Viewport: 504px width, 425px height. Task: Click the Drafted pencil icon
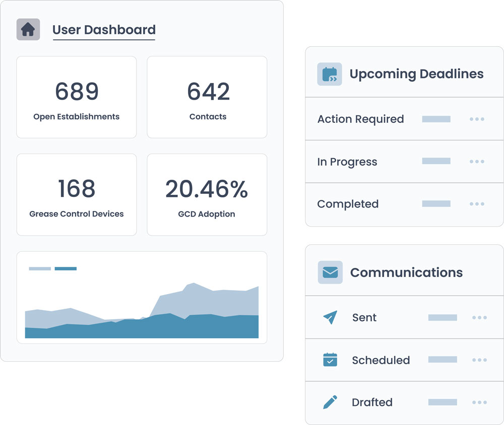(330, 402)
